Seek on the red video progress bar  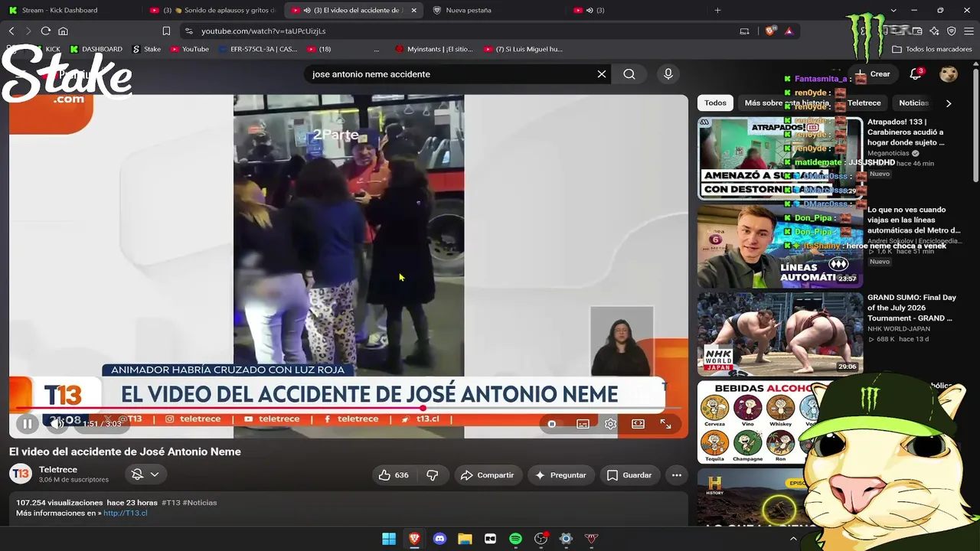(x=348, y=409)
